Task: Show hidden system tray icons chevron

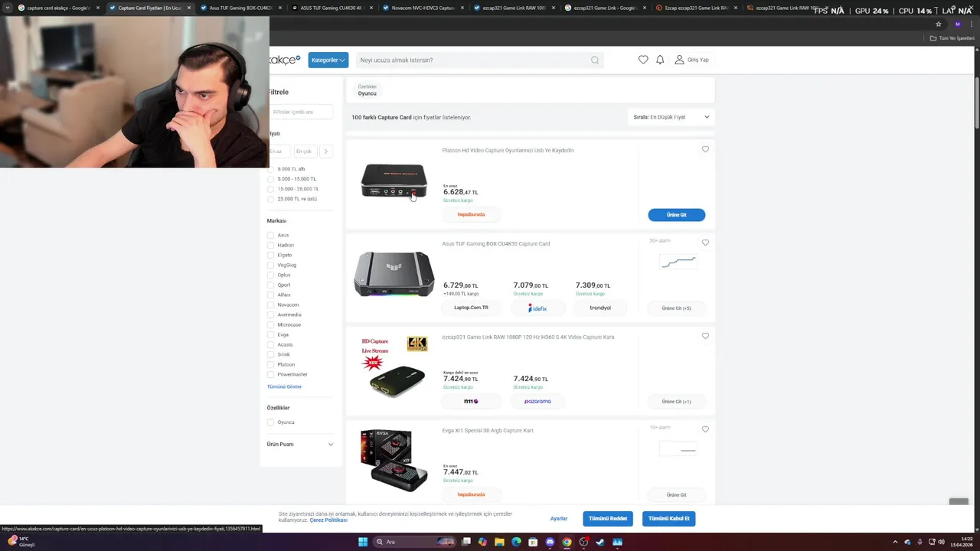Action: coord(896,542)
